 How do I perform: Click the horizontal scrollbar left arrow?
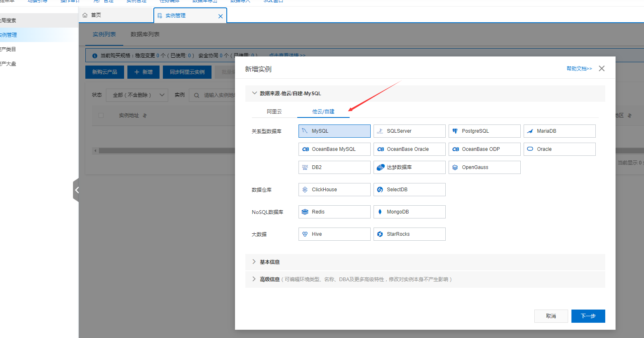(96, 151)
